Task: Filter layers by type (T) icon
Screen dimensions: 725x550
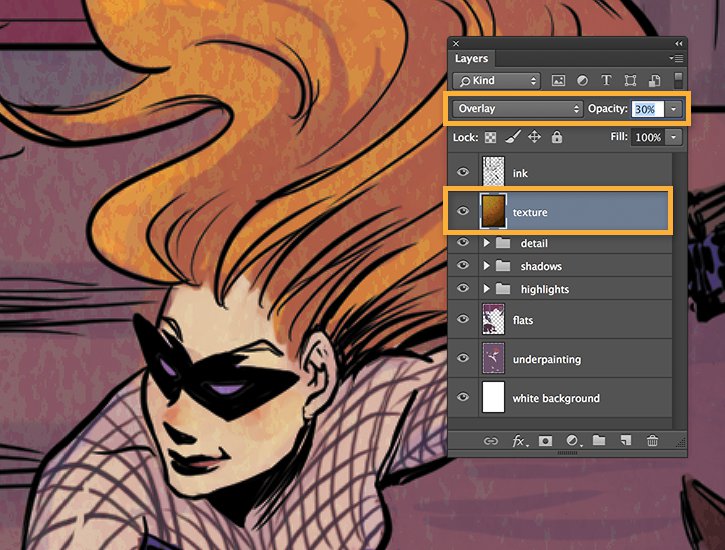Action: (x=606, y=81)
